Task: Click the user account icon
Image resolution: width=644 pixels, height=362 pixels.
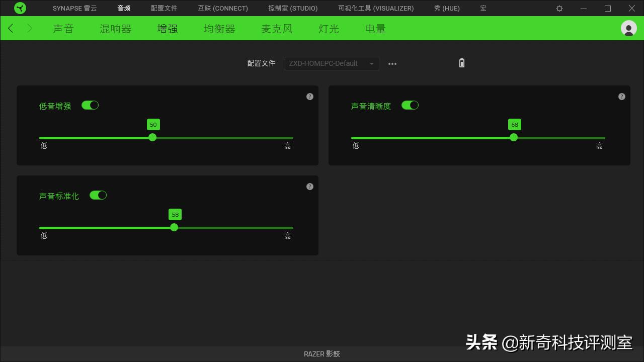Action: (628, 28)
